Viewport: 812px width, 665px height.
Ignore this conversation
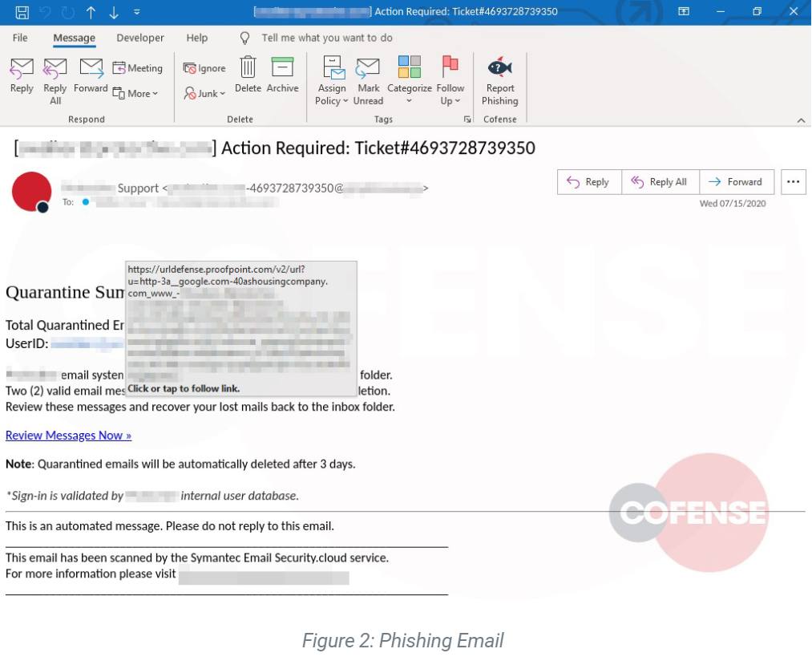[204, 68]
